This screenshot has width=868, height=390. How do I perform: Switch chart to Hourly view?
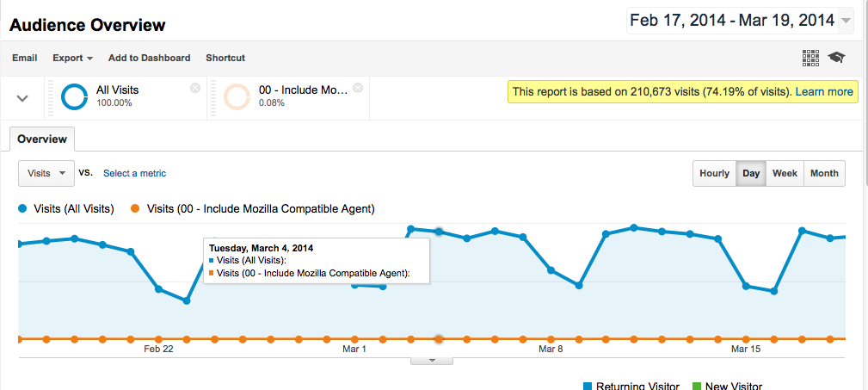click(714, 173)
